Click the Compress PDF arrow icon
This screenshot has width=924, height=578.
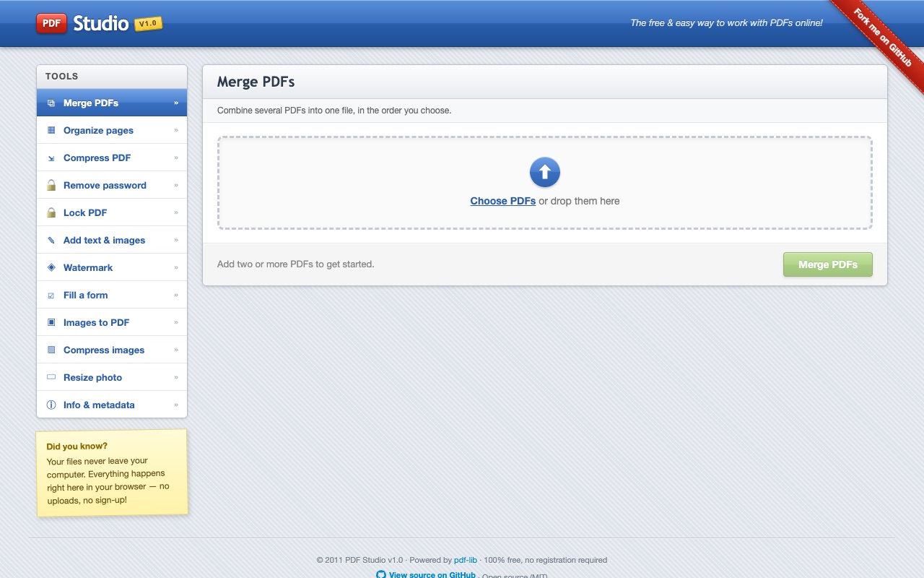pyautogui.click(x=51, y=158)
